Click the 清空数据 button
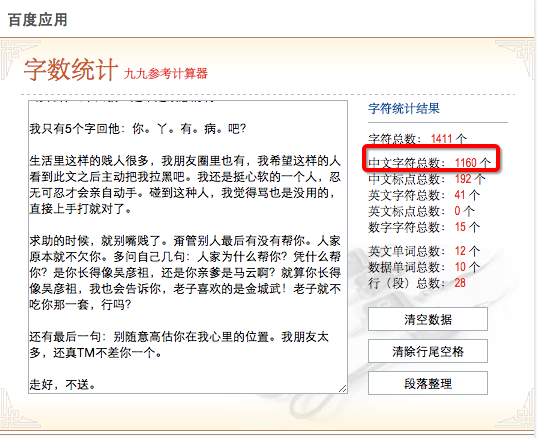The width and height of the screenshot is (546, 438). (x=428, y=319)
